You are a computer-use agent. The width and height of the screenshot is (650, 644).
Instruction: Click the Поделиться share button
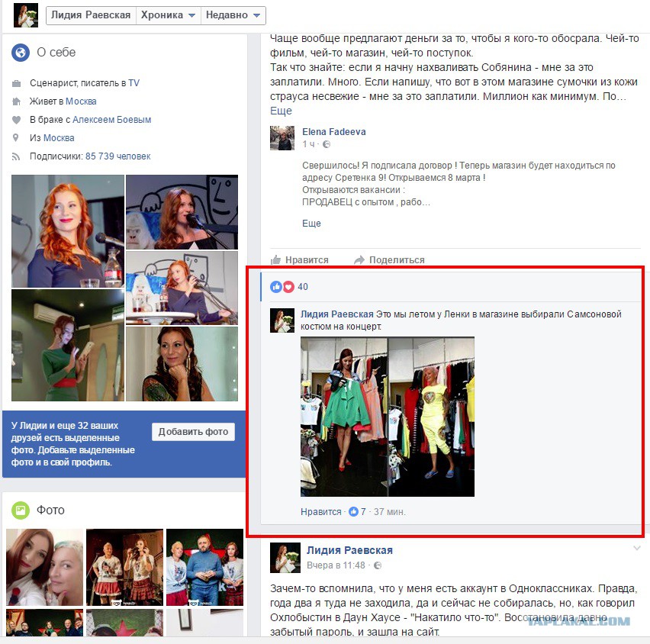click(389, 260)
